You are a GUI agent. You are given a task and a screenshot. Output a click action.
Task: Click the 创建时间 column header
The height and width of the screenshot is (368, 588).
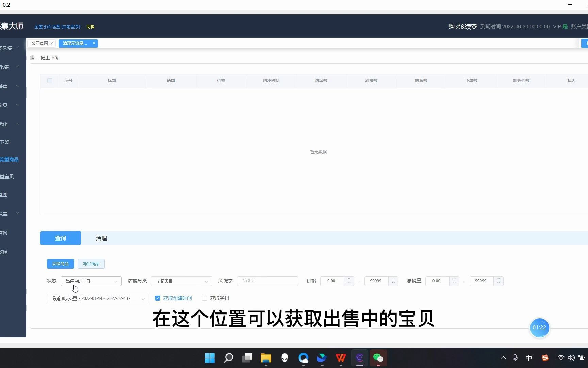point(271,81)
